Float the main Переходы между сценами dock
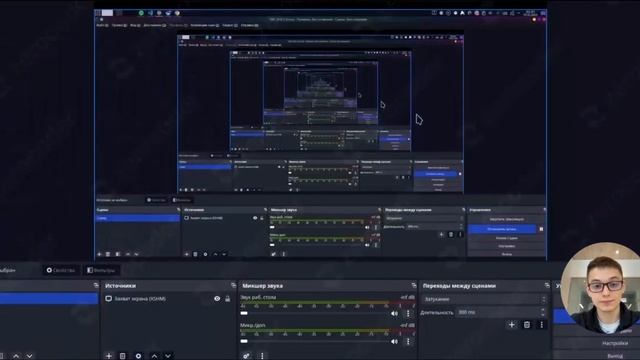 pos(547,285)
